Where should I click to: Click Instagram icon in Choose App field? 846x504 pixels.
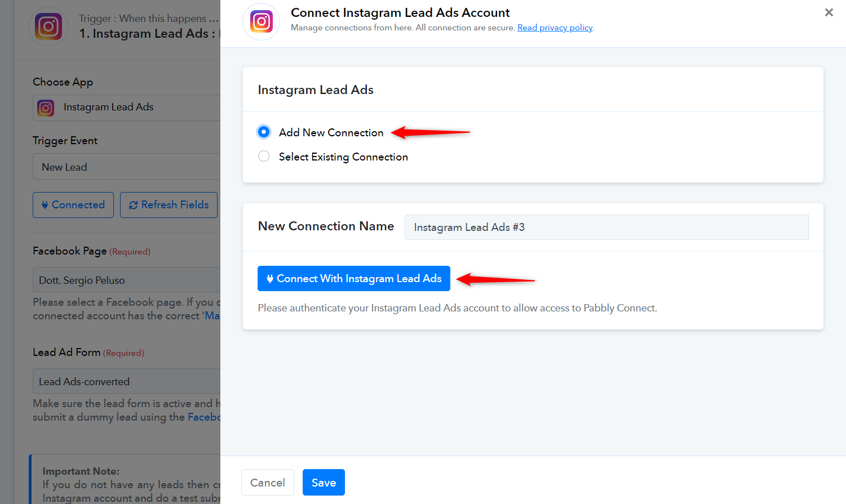[x=46, y=108]
